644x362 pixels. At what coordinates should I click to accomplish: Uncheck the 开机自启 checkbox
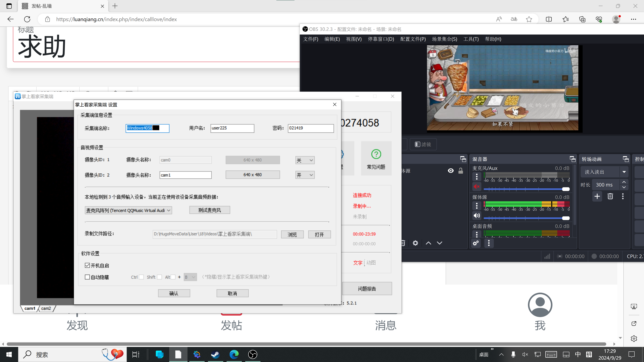click(87, 265)
